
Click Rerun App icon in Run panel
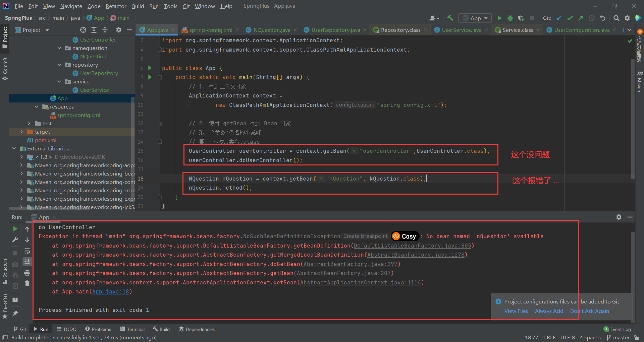click(x=15, y=229)
